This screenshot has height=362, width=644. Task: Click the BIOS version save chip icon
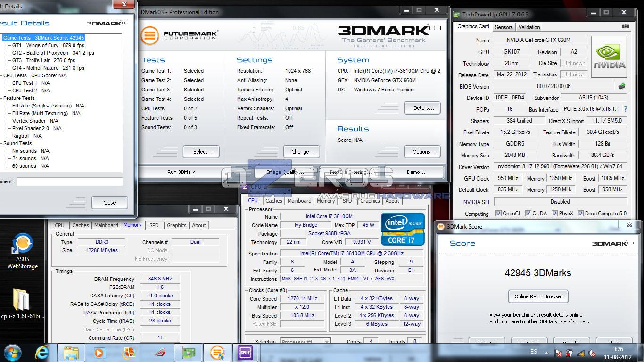tap(622, 86)
